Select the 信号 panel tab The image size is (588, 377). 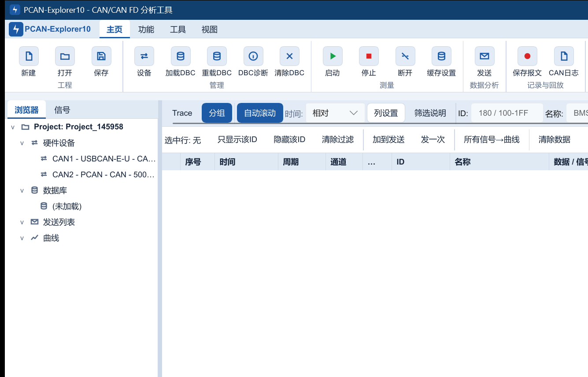(x=62, y=110)
